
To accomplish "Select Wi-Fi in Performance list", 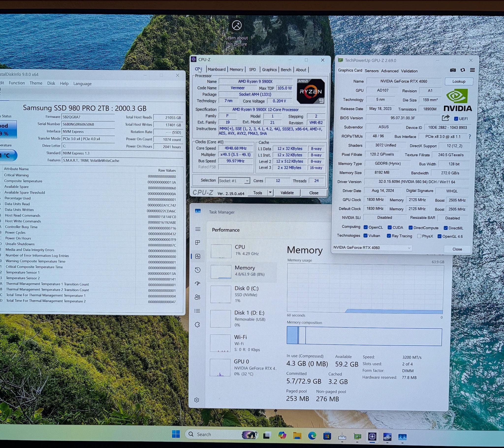I will (243, 343).
